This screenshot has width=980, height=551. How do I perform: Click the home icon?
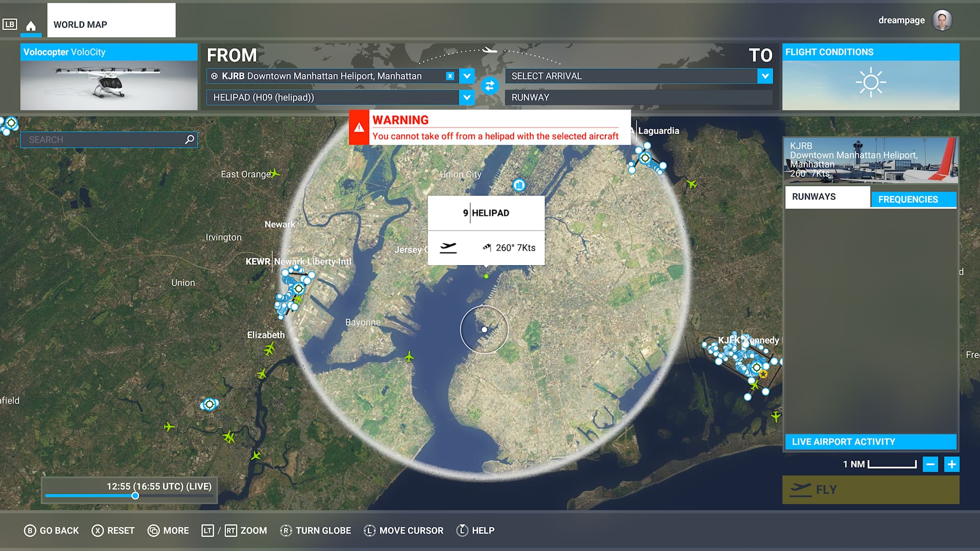pos(31,26)
